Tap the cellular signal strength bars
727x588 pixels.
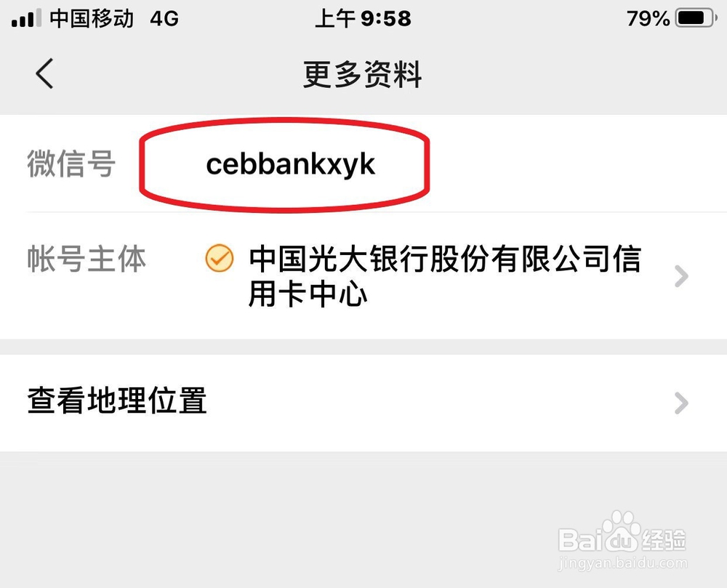click(x=26, y=19)
